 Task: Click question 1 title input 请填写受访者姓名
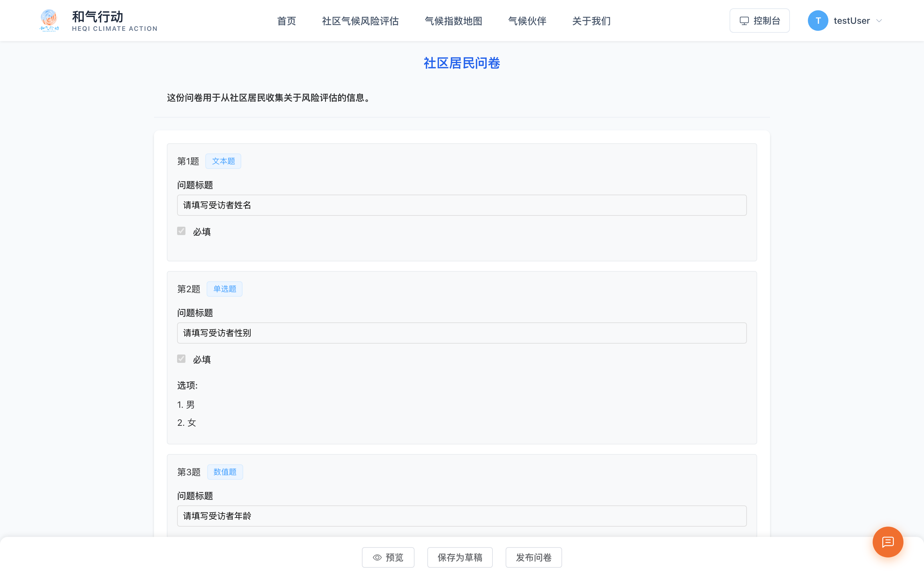462,205
